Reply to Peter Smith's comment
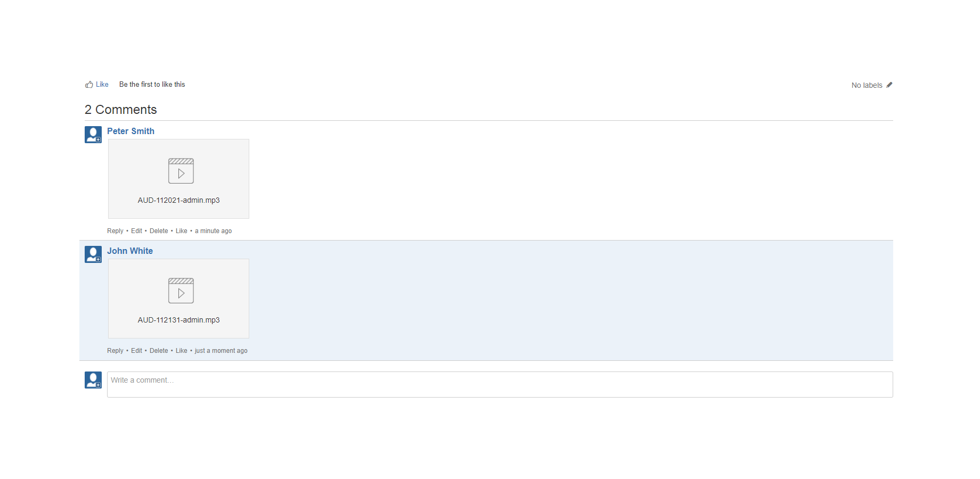 point(115,231)
